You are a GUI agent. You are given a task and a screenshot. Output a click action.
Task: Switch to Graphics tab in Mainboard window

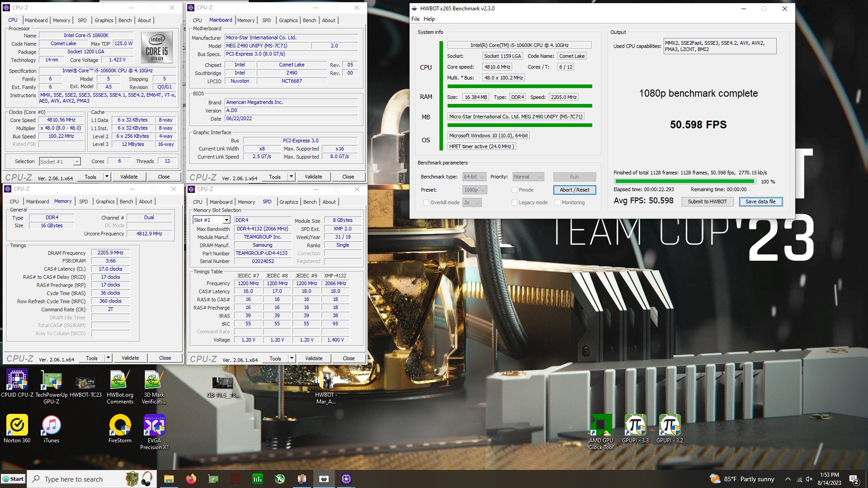click(x=288, y=20)
